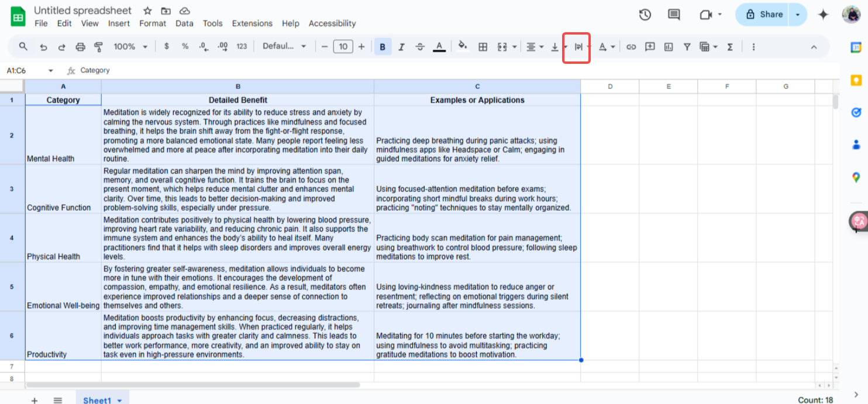Open the Data menu
Viewport: 868px width, 404px height.
tap(184, 23)
